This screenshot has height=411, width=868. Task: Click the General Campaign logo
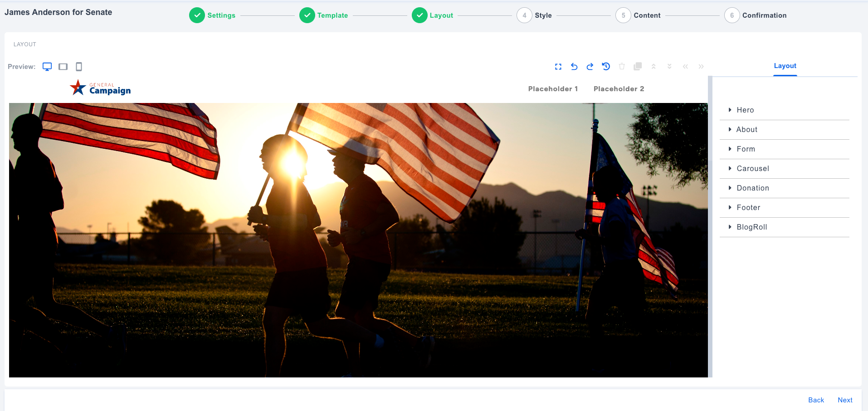click(x=100, y=87)
